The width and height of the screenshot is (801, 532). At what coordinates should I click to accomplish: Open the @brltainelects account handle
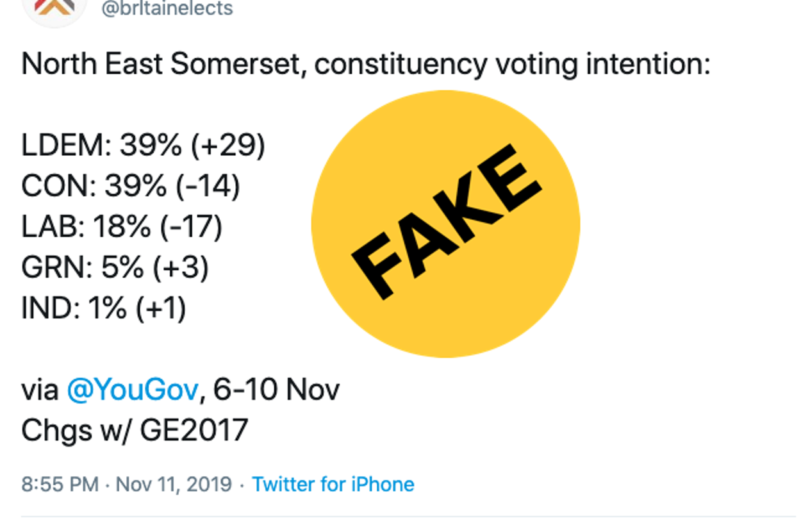[167, 8]
